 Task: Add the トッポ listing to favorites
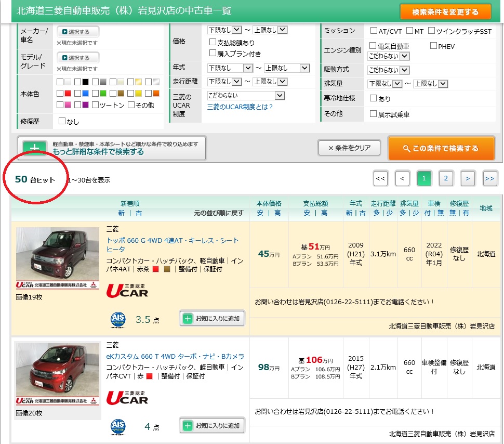(x=212, y=319)
